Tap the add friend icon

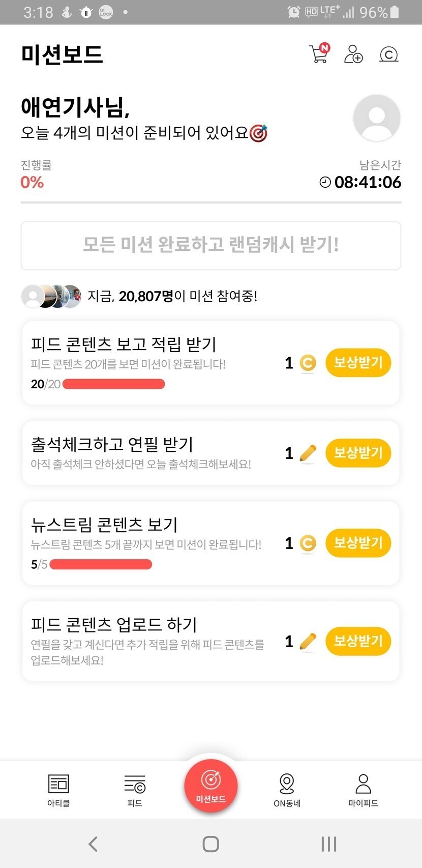(353, 54)
